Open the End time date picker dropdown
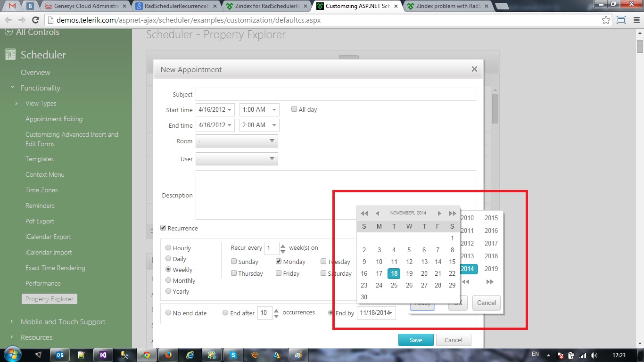644x362 pixels. click(x=230, y=125)
